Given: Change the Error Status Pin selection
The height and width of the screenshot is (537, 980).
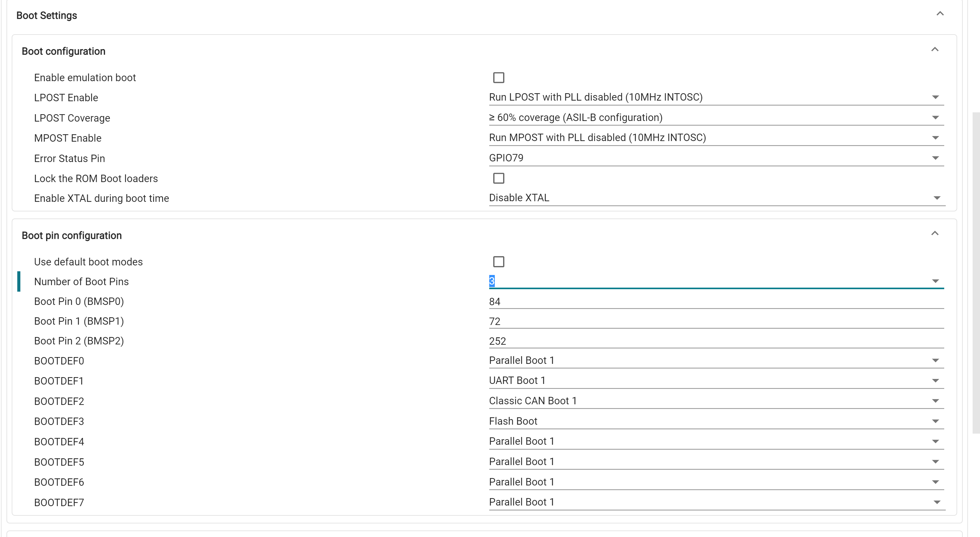Looking at the screenshot, I should [x=936, y=158].
